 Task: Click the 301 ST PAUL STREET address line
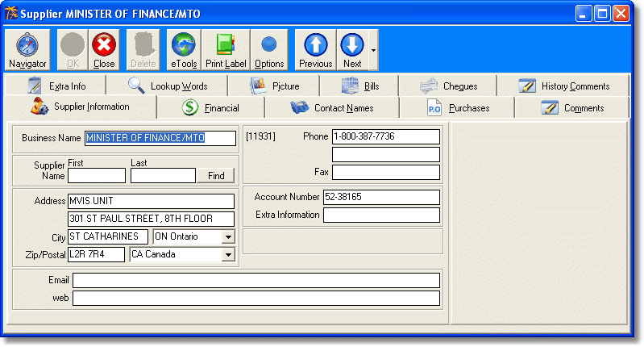(152, 219)
